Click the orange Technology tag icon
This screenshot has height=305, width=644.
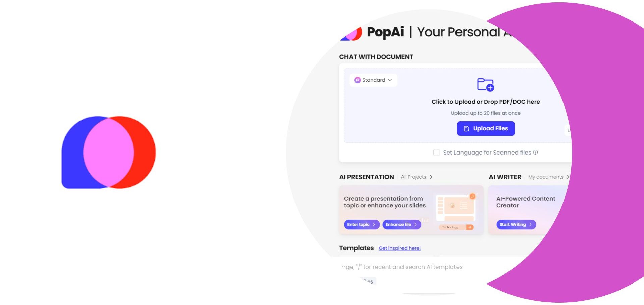470,227
